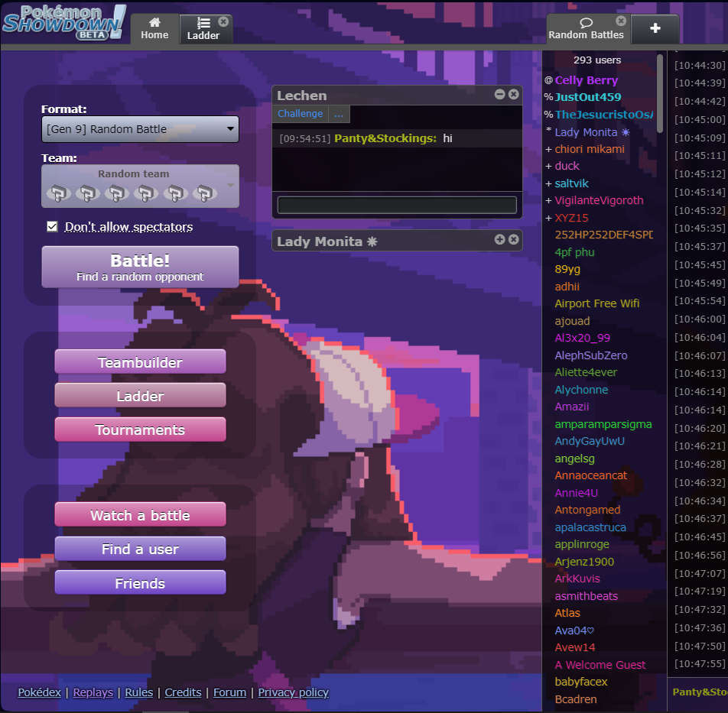Image resolution: width=728 pixels, height=713 pixels.
Task: Click the plus tab to join rooms
Action: tap(655, 29)
